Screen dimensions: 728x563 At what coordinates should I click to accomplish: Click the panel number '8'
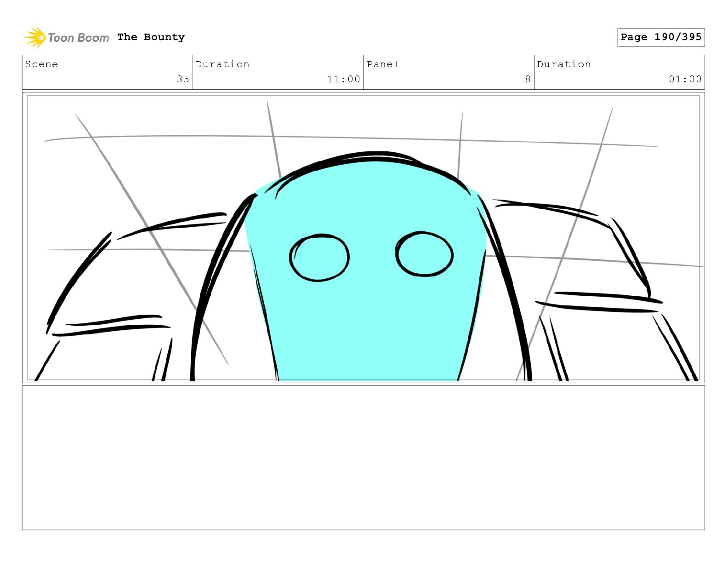click(528, 79)
